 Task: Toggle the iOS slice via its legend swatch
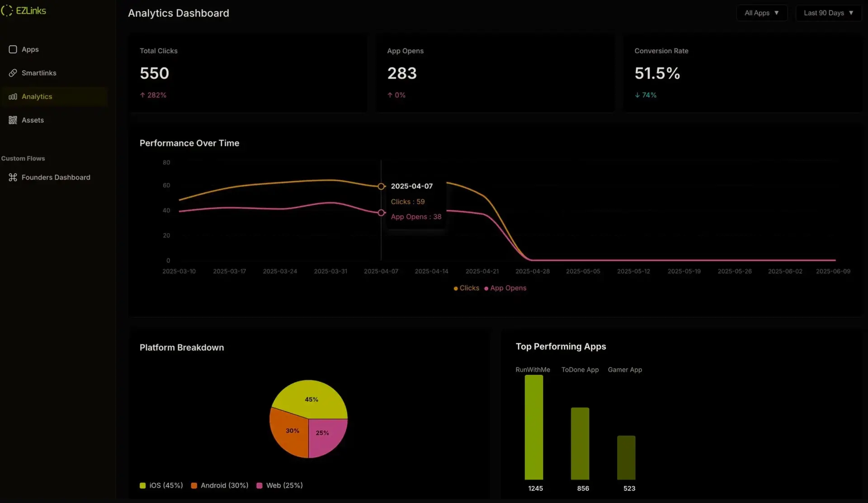(143, 485)
